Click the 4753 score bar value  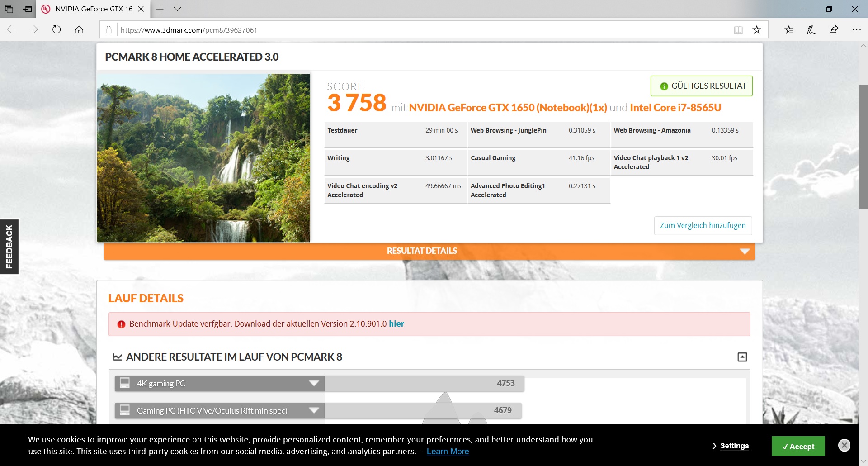(506, 383)
